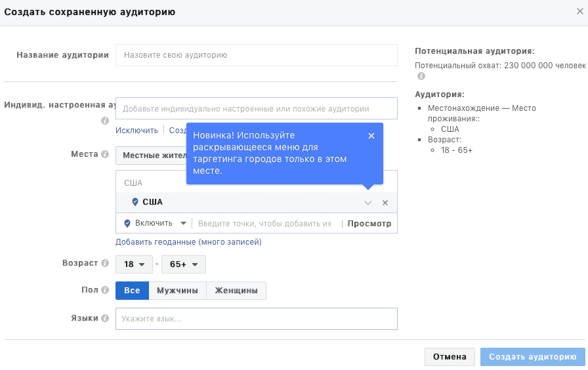Image resolution: width=588 pixels, height=370 pixels.
Task: Click 18 - 65+ text in summary
Action: (457, 150)
